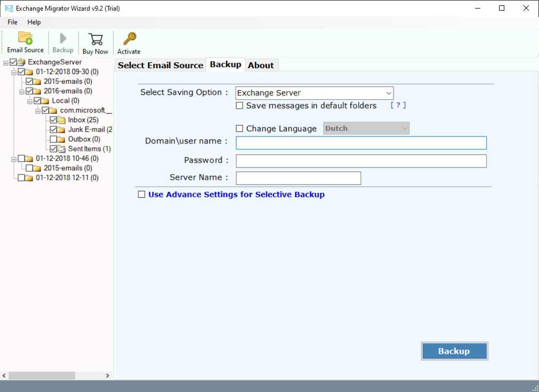This screenshot has width=539, height=392.
Task: Focus the Domain\user name input field
Action: point(361,143)
